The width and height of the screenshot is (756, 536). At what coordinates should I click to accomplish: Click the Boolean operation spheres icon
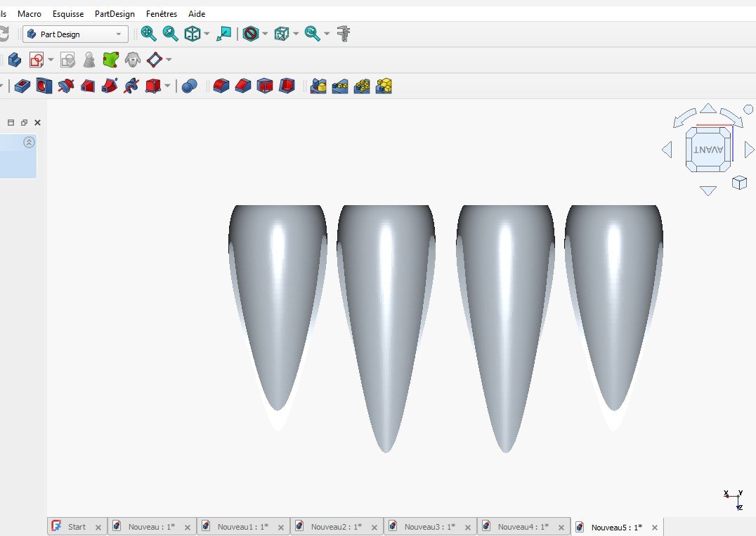point(189,86)
